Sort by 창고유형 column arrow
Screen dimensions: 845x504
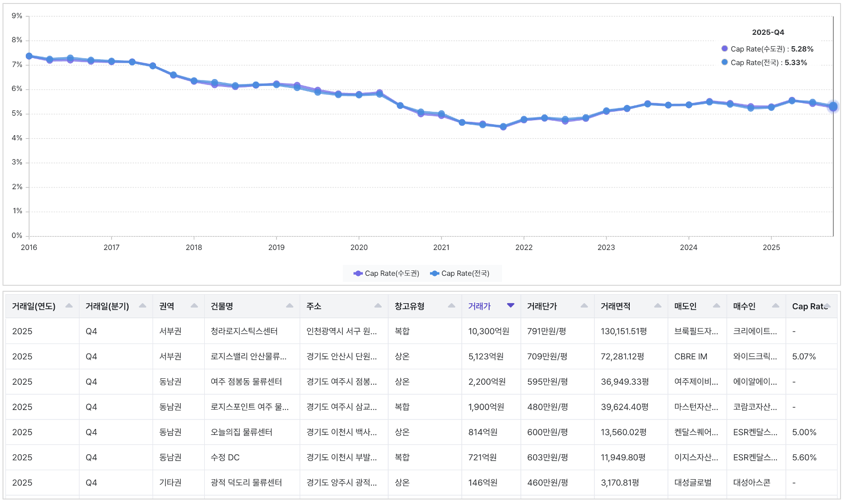451,306
